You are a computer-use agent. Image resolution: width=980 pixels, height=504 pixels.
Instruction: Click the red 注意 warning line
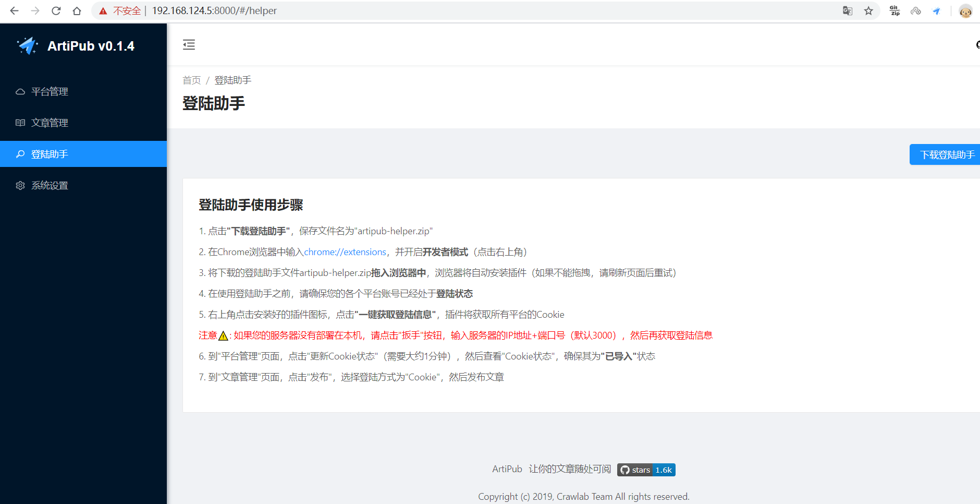456,335
